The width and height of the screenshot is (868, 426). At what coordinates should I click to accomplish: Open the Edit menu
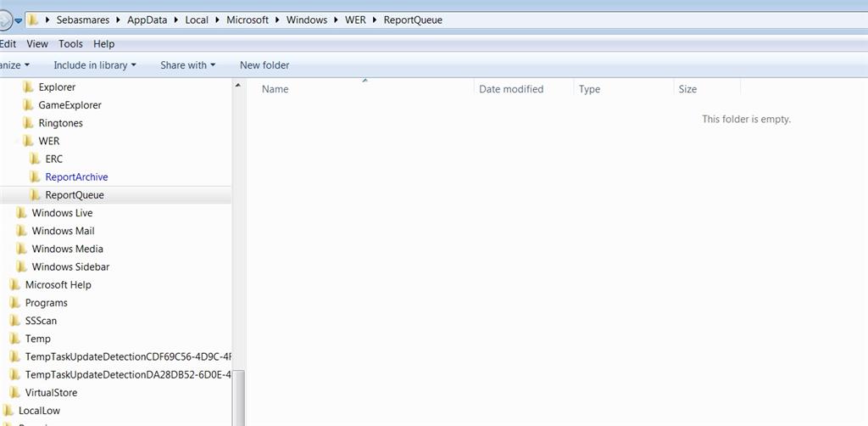point(8,44)
